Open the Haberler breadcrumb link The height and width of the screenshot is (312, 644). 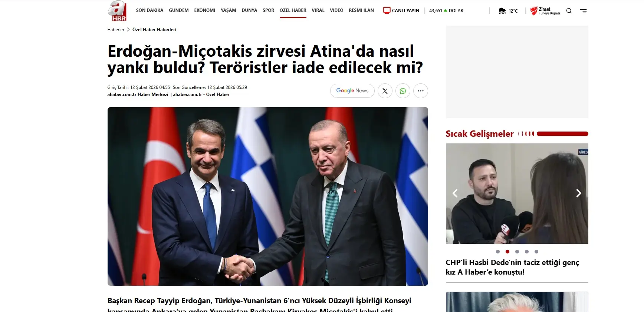[116, 30]
